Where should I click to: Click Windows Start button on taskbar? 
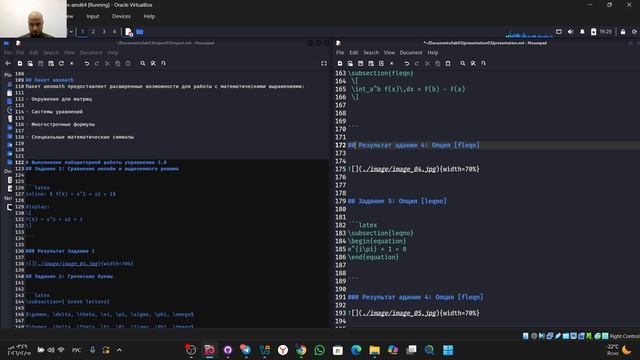pos(448,350)
